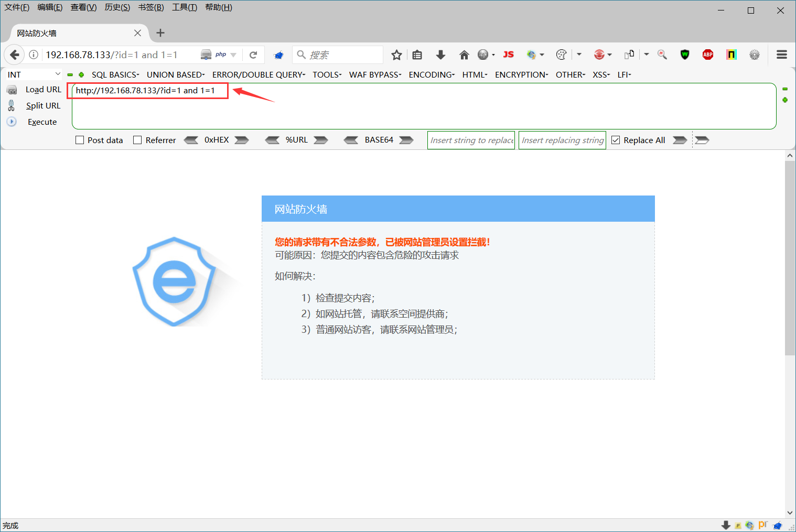The height and width of the screenshot is (532, 796).
Task: Click the BASE64 decode left arrow
Action: (351, 140)
